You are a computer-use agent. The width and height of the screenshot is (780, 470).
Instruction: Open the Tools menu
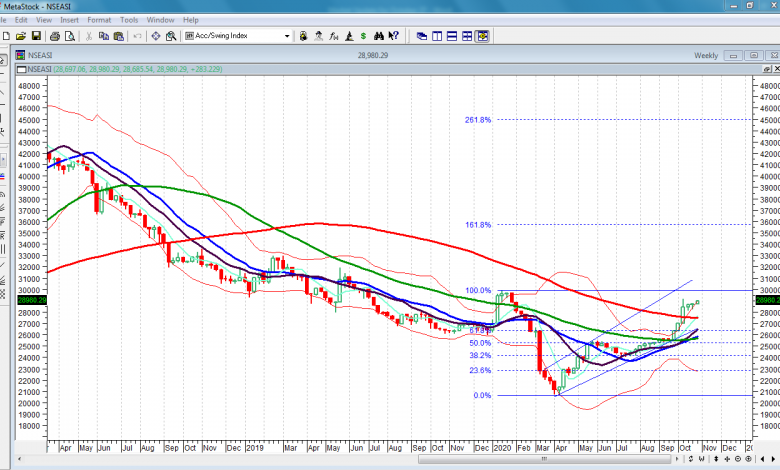pyautogui.click(x=129, y=20)
